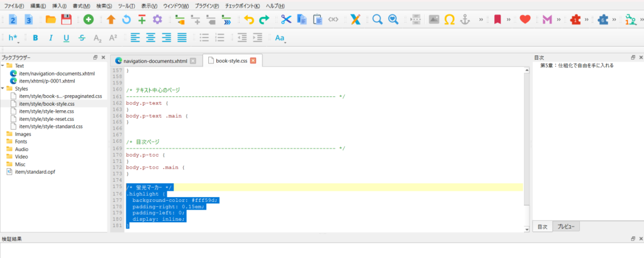The height and width of the screenshot is (258, 644).
Task: Click the green Add new file icon
Action: [89, 20]
